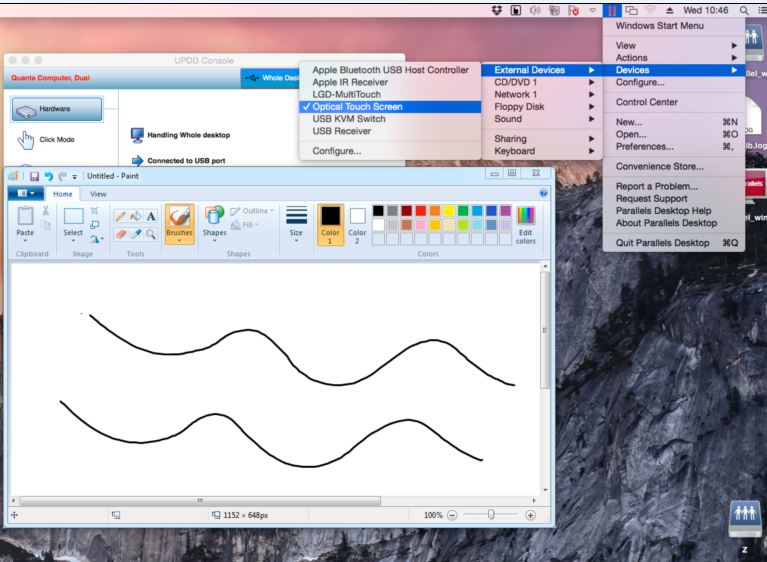Expand the Size line thickness dropdown
The image size is (767, 562).
[296, 225]
